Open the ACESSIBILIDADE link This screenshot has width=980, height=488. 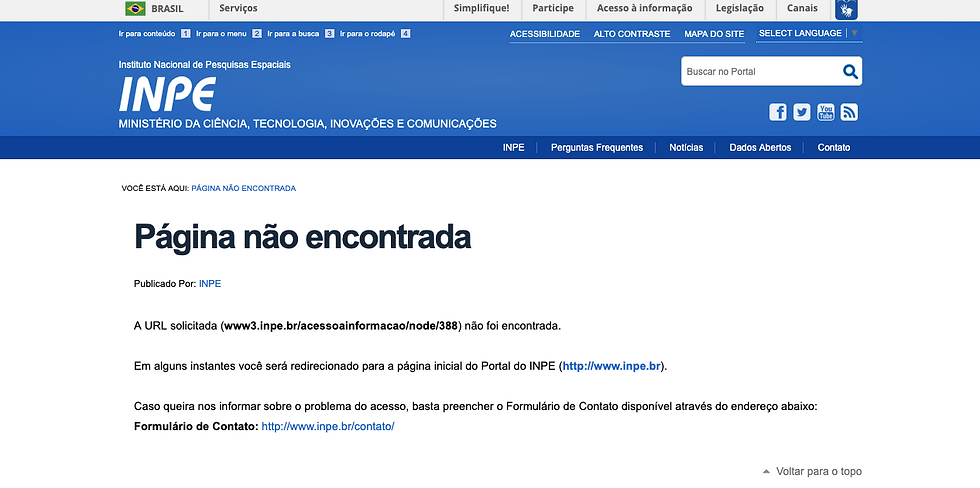[x=544, y=34]
